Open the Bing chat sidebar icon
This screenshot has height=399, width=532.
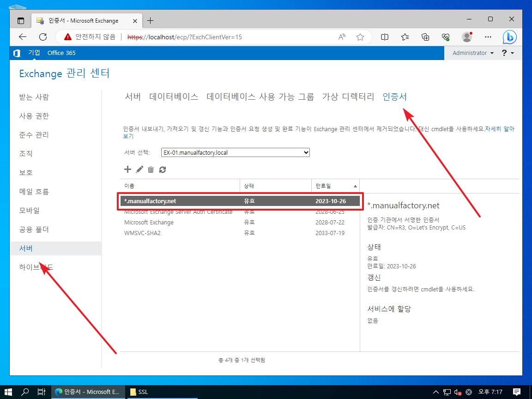(x=510, y=37)
